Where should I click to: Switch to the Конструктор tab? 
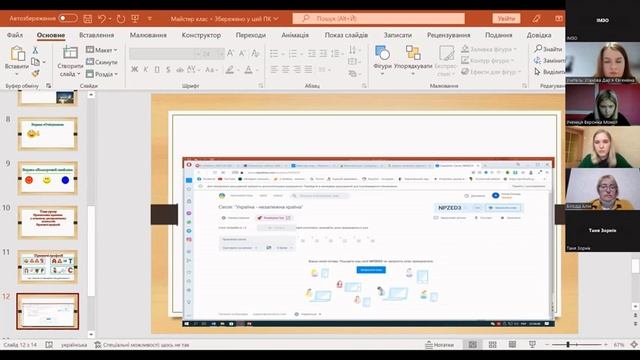pyautogui.click(x=201, y=35)
